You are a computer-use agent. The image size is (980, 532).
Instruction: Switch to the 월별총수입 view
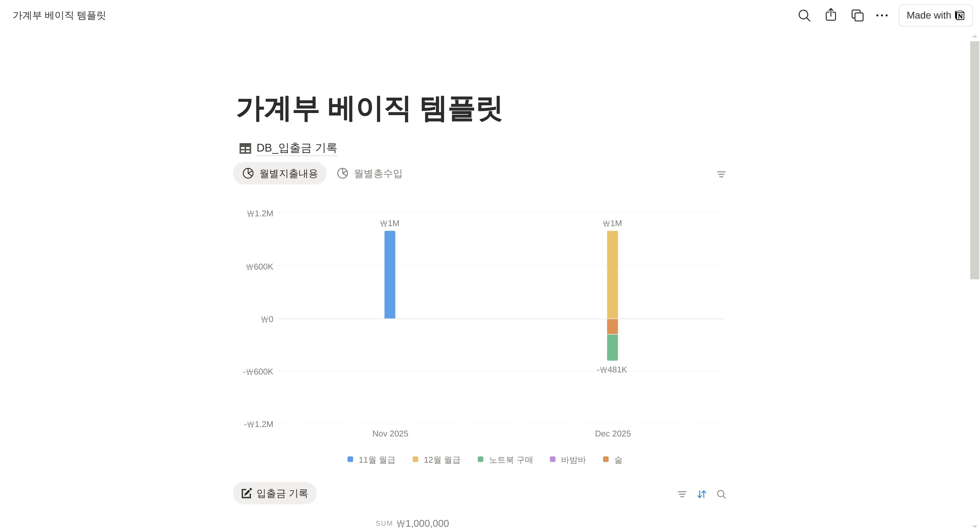coord(369,174)
